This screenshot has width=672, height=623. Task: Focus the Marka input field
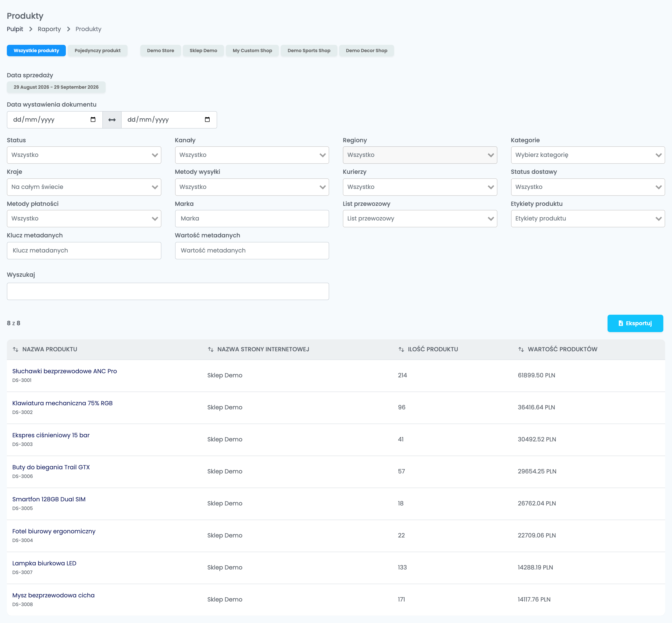pyautogui.click(x=252, y=219)
